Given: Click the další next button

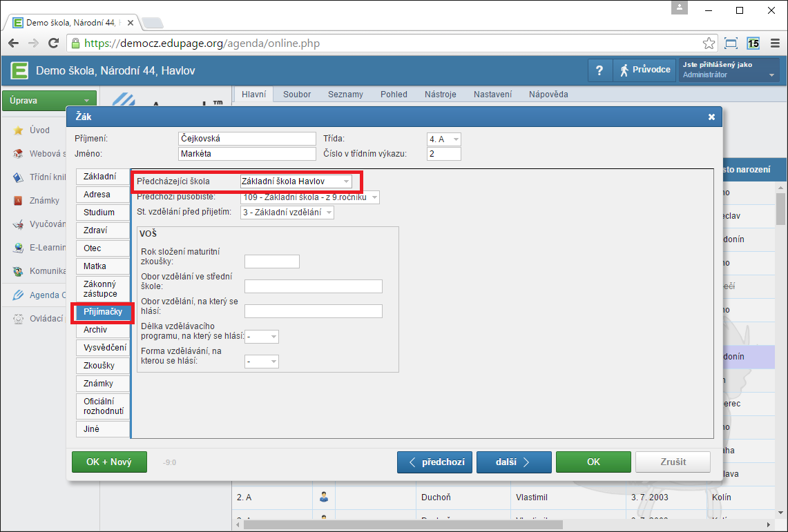Looking at the screenshot, I should (513, 462).
